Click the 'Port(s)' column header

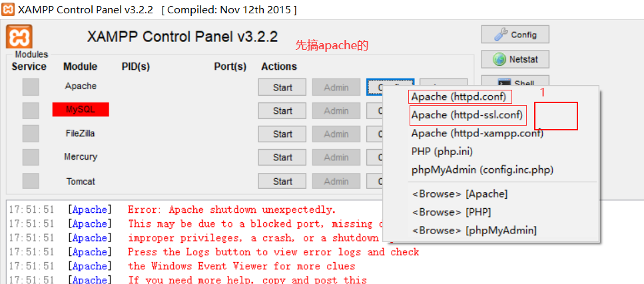point(230,67)
